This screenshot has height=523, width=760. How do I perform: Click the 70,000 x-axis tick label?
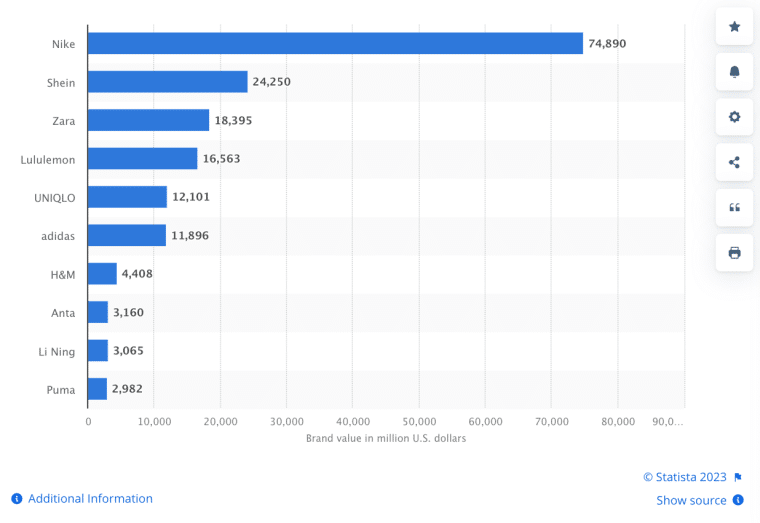coord(552,422)
